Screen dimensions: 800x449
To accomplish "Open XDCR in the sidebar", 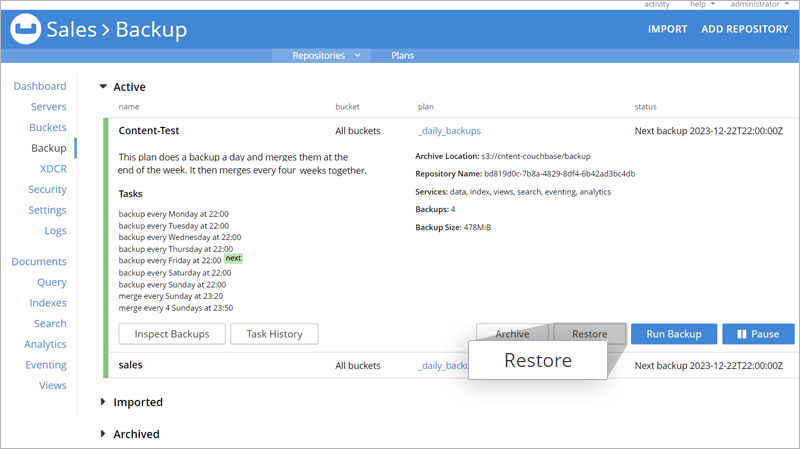I will tap(53, 168).
